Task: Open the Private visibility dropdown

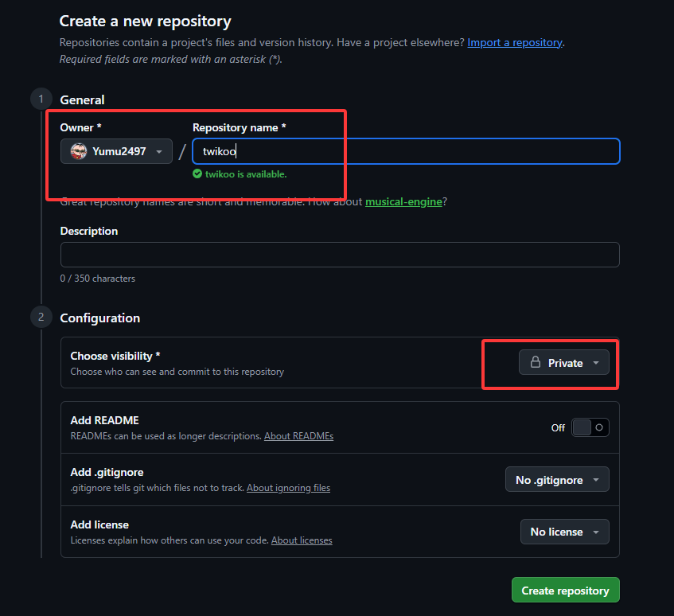Action: pyautogui.click(x=564, y=363)
